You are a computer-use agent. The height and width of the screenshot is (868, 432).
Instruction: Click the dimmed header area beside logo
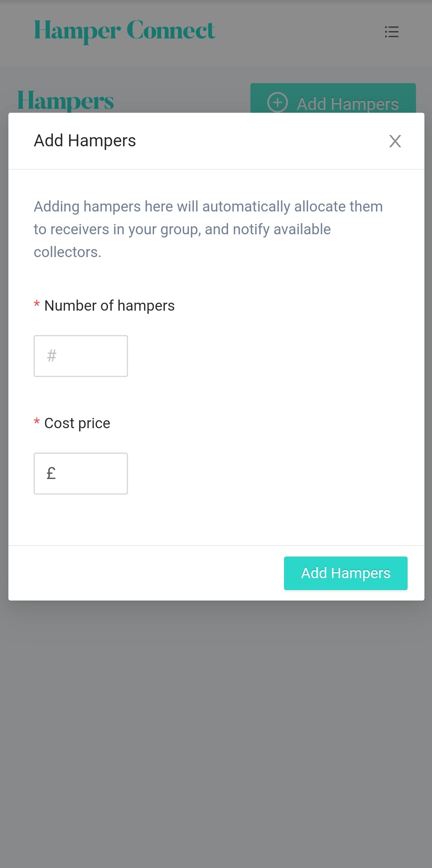point(300,32)
